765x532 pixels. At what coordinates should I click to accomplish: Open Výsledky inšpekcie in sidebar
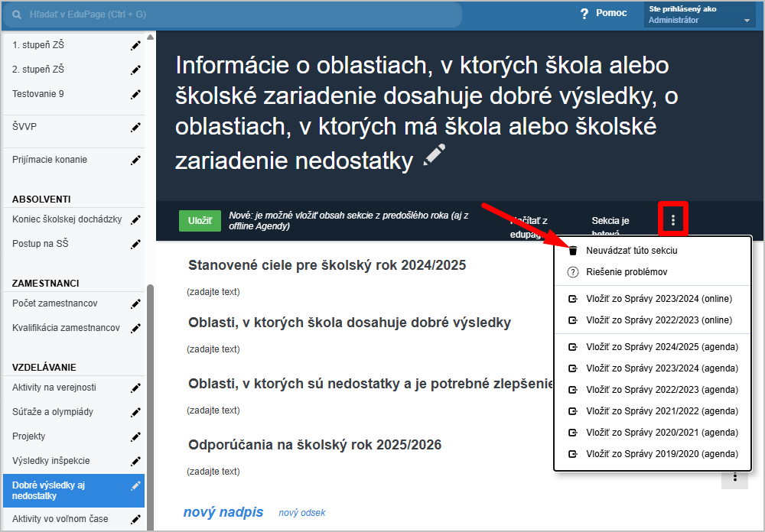51,461
